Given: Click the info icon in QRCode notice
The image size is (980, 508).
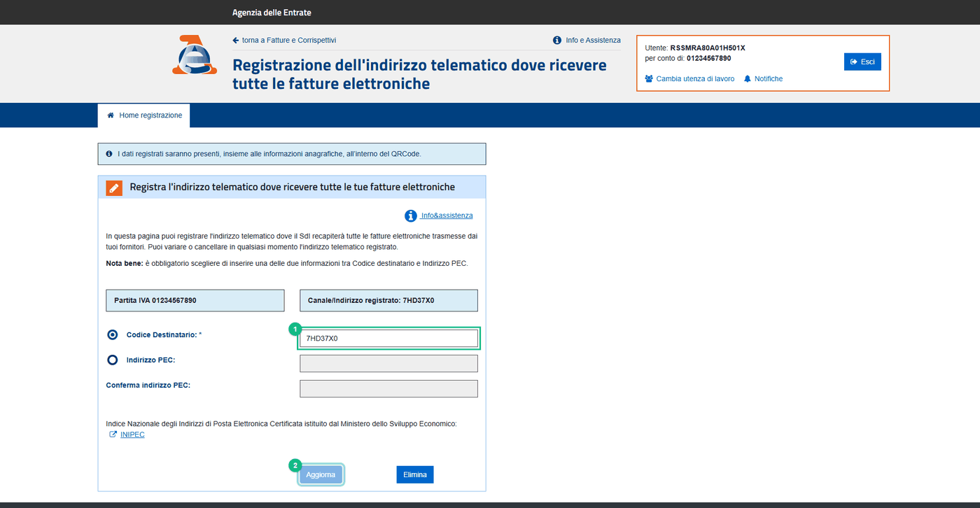Looking at the screenshot, I should tap(108, 154).
